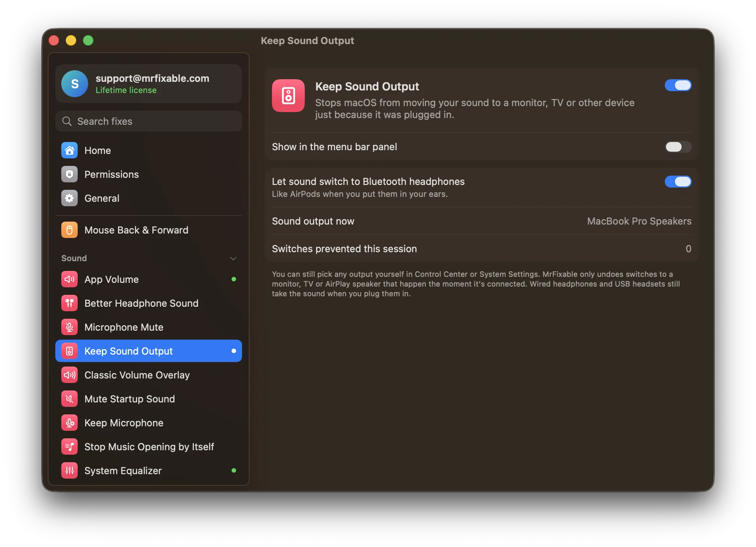Select the App Volume speaker icon

(x=69, y=279)
